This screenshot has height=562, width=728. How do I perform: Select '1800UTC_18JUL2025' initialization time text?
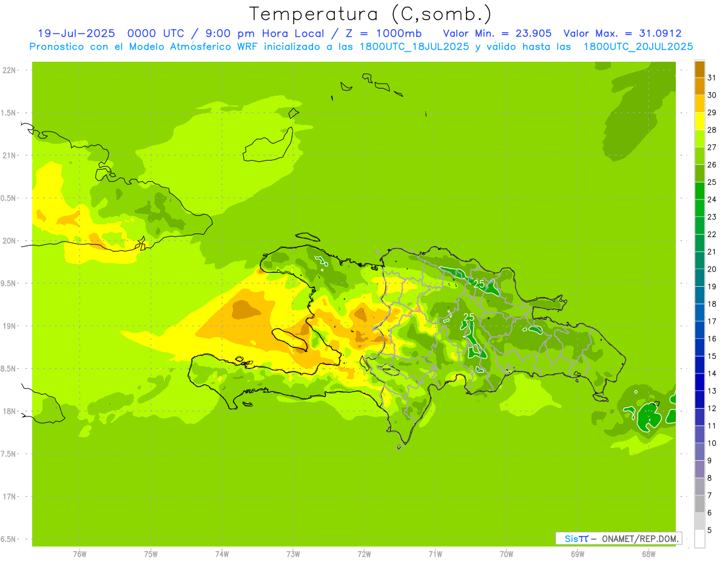[x=413, y=47]
